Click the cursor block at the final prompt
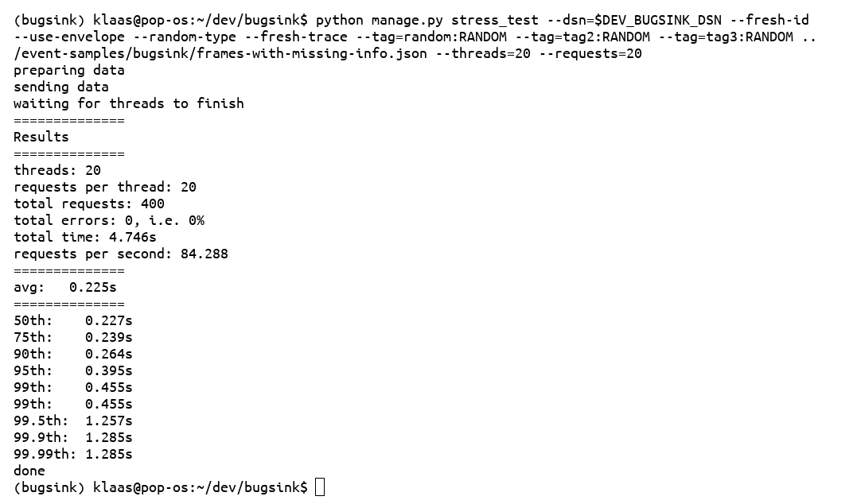 pyautogui.click(x=320, y=487)
